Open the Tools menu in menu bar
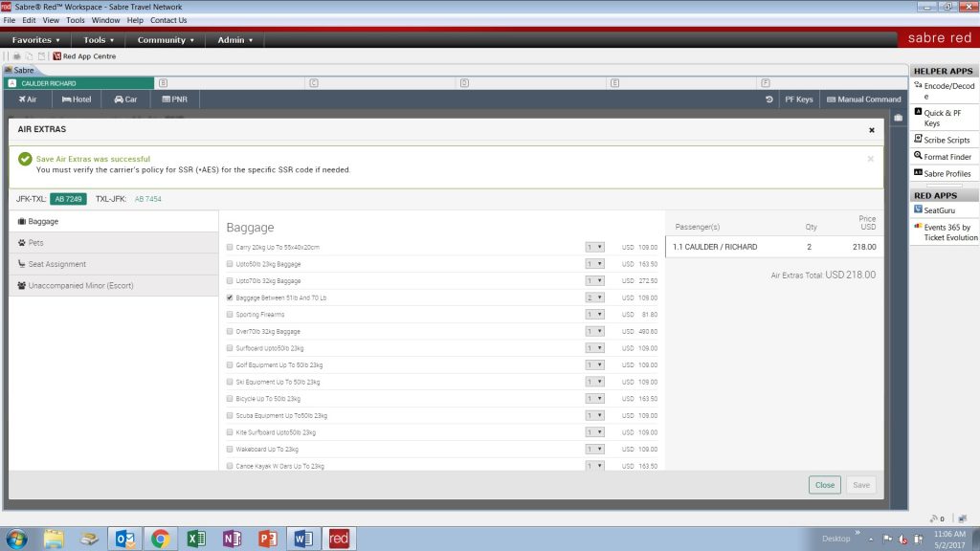Viewport: 980px width, 551px height. [x=75, y=20]
